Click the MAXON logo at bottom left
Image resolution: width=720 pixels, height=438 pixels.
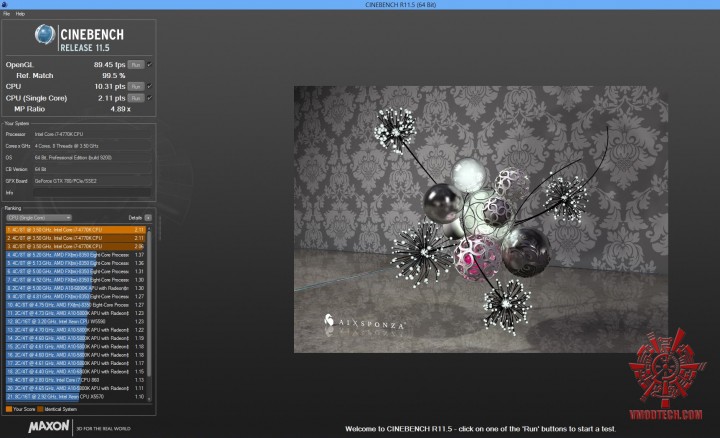(x=49, y=427)
